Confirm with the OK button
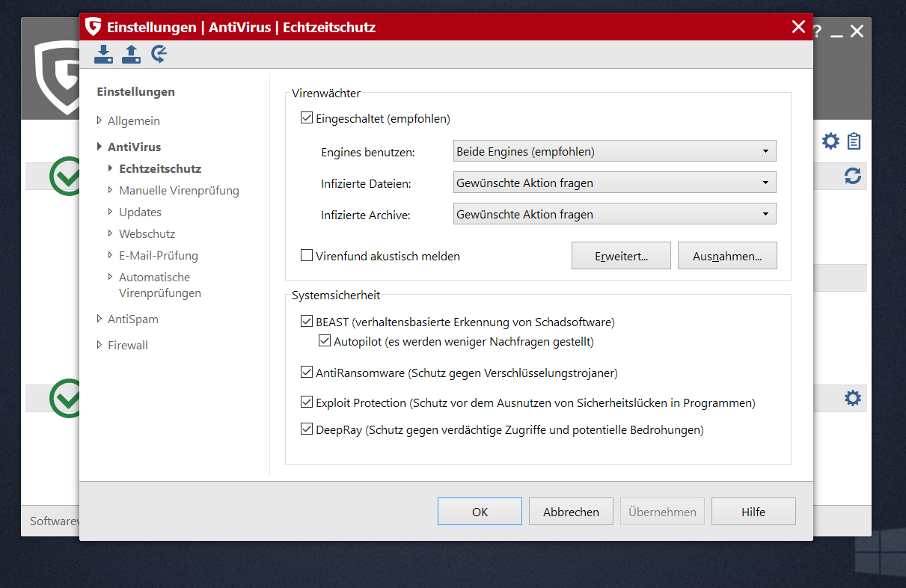The height and width of the screenshot is (588, 906). point(480,512)
